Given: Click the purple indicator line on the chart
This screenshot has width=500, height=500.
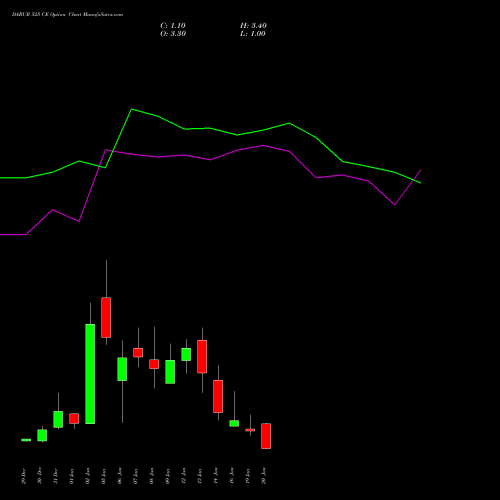Looking at the screenshot, I should pos(211,160).
